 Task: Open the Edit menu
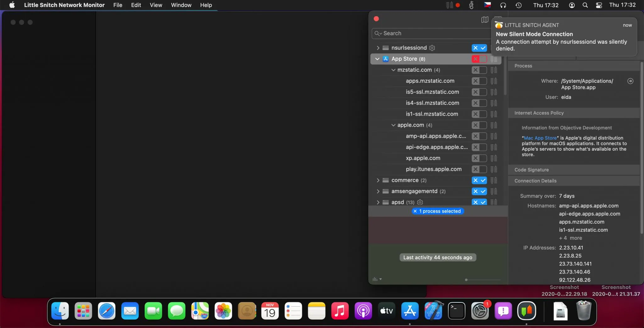click(136, 5)
